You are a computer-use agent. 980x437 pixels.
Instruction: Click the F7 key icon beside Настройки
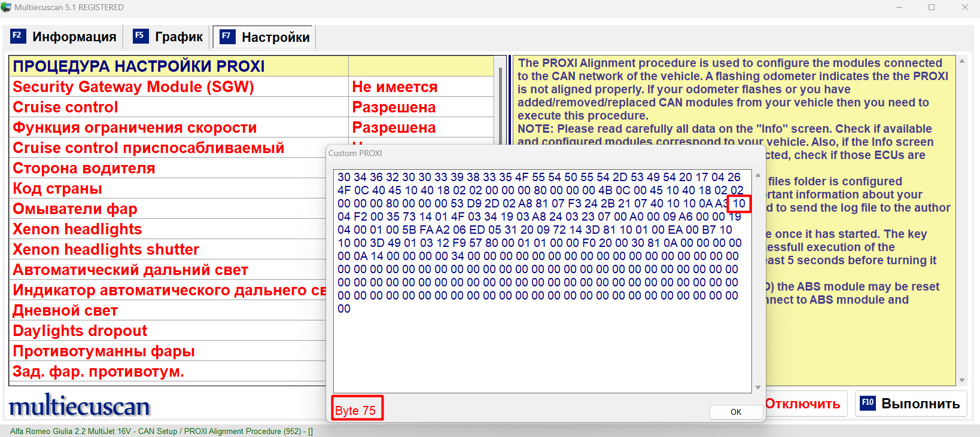(x=227, y=36)
